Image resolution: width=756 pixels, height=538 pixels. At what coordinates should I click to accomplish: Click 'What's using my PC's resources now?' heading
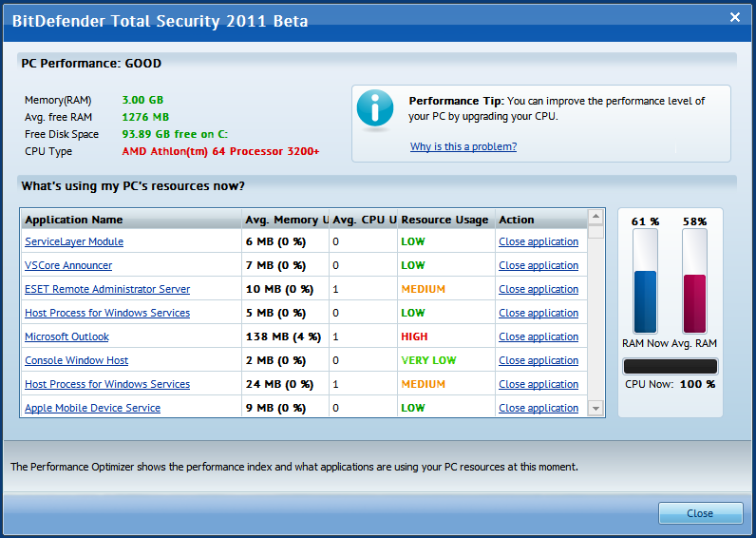point(133,186)
